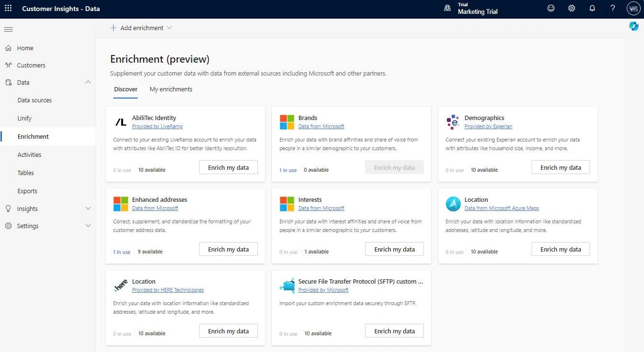This screenshot has width=644, height=352.
Task: Click the Azure Maps Location logo
Action: point(453,204)
